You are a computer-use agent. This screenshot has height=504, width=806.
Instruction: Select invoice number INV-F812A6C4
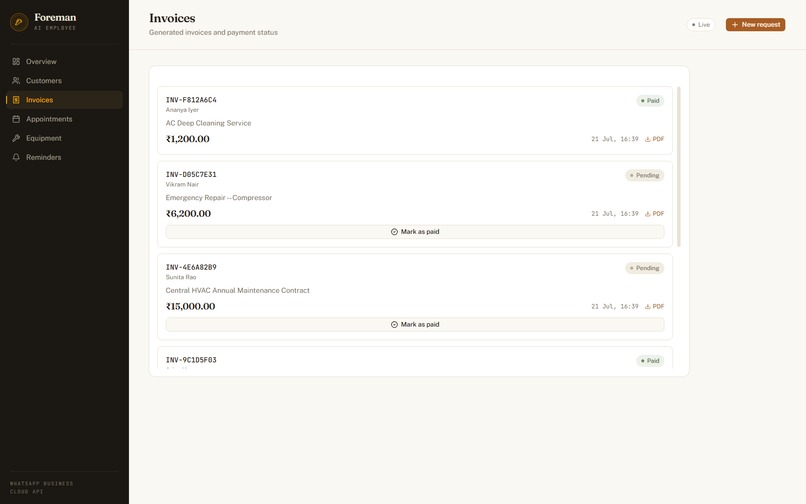(x=191, y=100)
